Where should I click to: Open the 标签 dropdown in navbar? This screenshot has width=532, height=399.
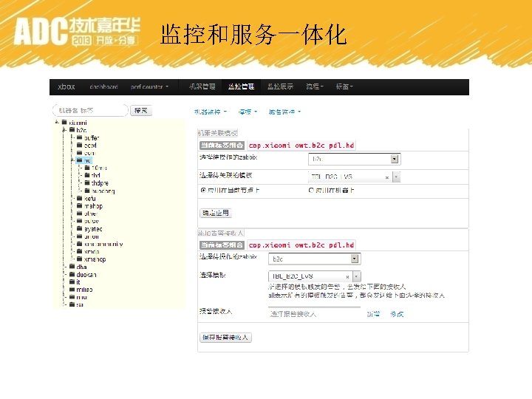click(x=344, y=86)
